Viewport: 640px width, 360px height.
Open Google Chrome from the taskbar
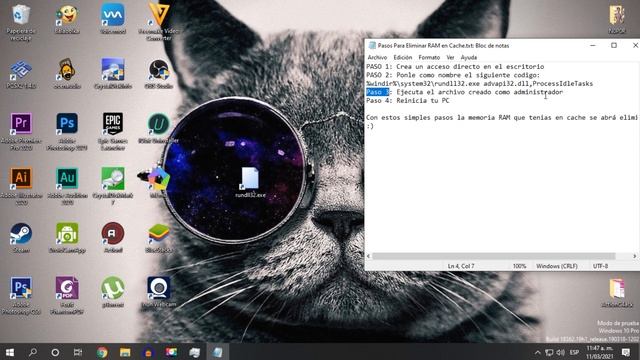point(102,352)
